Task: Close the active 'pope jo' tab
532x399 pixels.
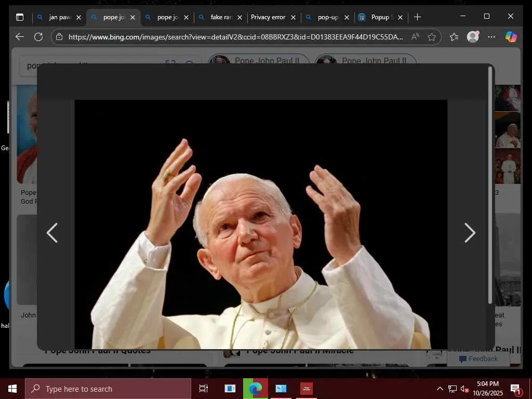Action: tap(133, 17)
